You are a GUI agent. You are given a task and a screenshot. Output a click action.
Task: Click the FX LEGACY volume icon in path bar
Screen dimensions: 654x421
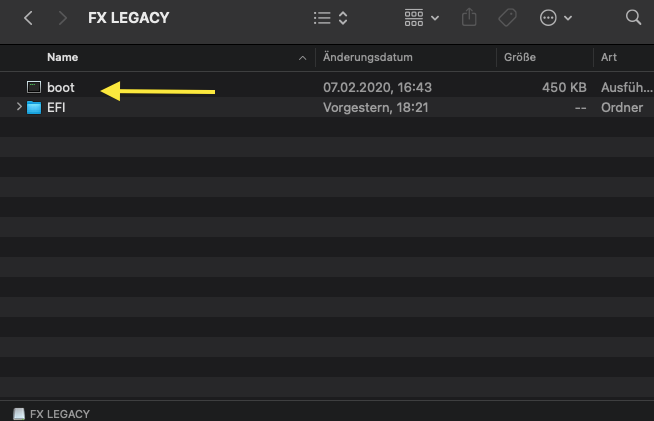19,413
